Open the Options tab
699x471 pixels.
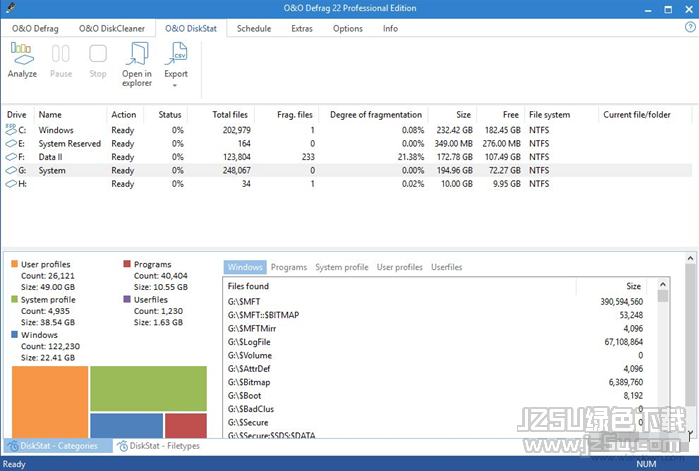pyautogui.click(x=348, y=29)
